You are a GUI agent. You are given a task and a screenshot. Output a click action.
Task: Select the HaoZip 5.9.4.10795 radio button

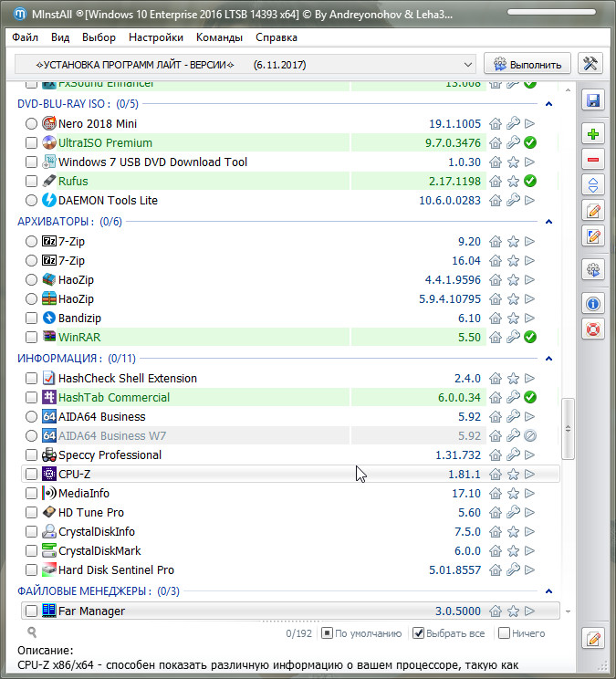[x=31, y=298]
